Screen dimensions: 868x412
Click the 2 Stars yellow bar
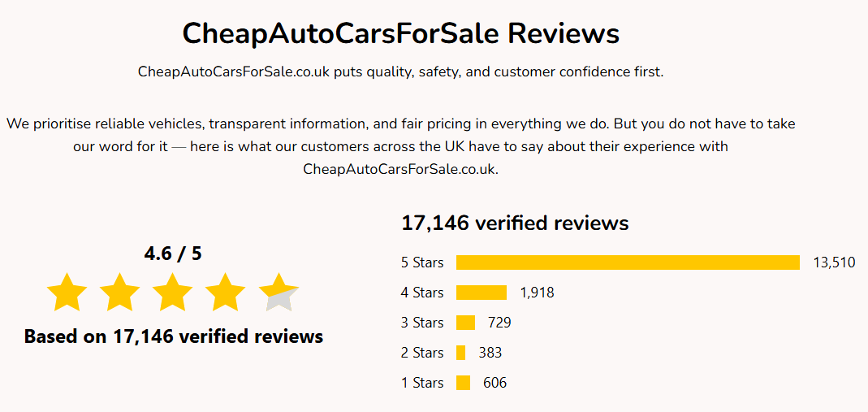coord(460,353)
